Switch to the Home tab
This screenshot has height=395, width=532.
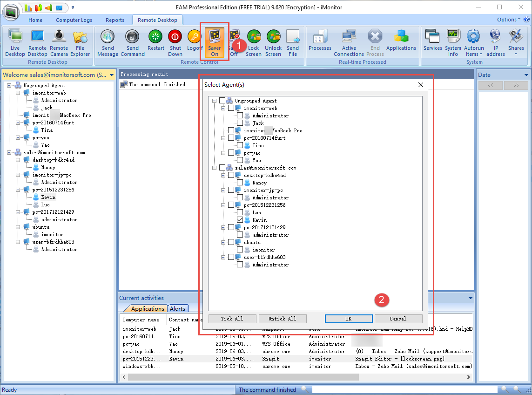35,20
